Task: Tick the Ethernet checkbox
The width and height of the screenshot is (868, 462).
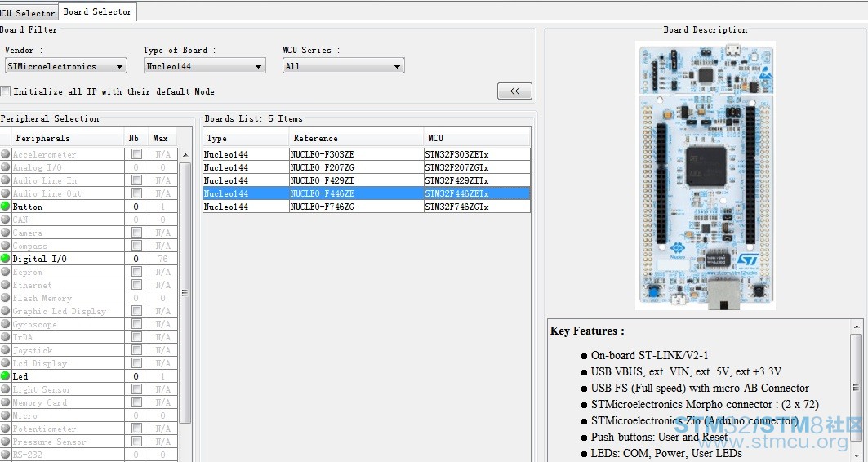Action: pos(136,284)
